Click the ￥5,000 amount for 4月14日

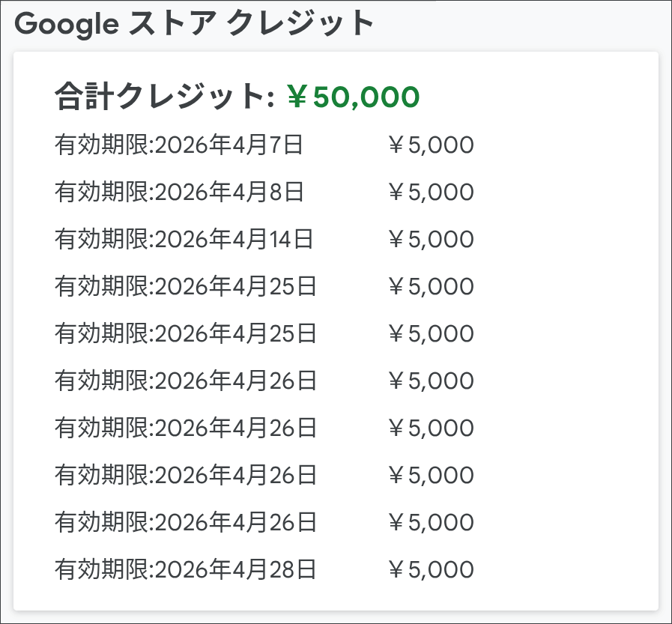coord(431,240)
